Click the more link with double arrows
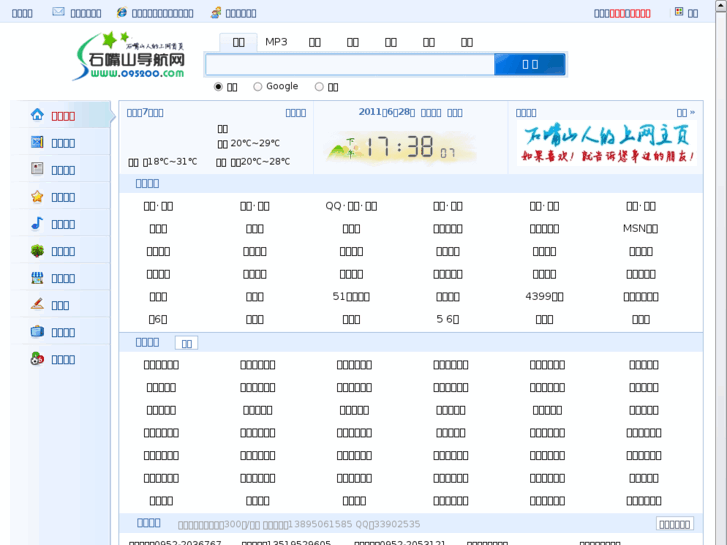727x545 pixels. (x=685, y=113)
